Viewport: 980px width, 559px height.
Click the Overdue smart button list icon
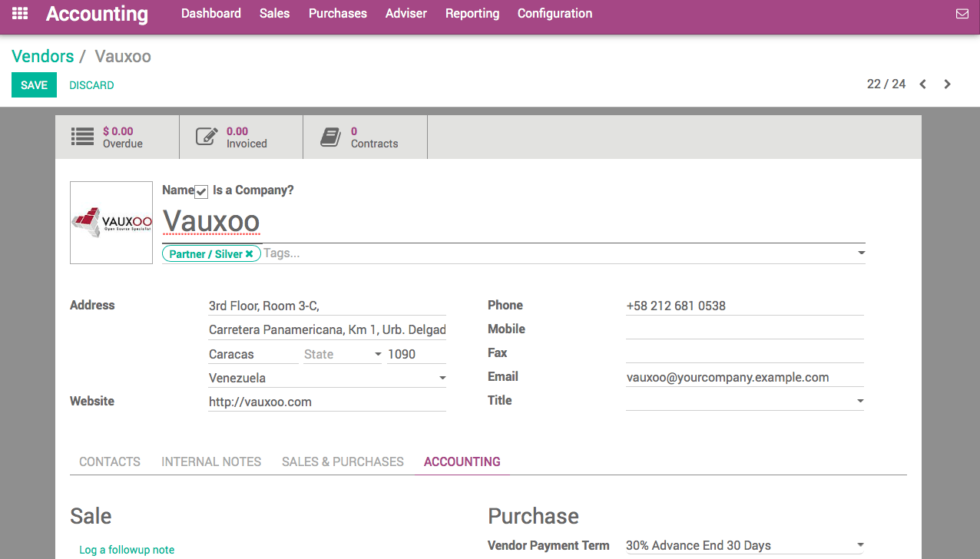[x=82, y=136]
